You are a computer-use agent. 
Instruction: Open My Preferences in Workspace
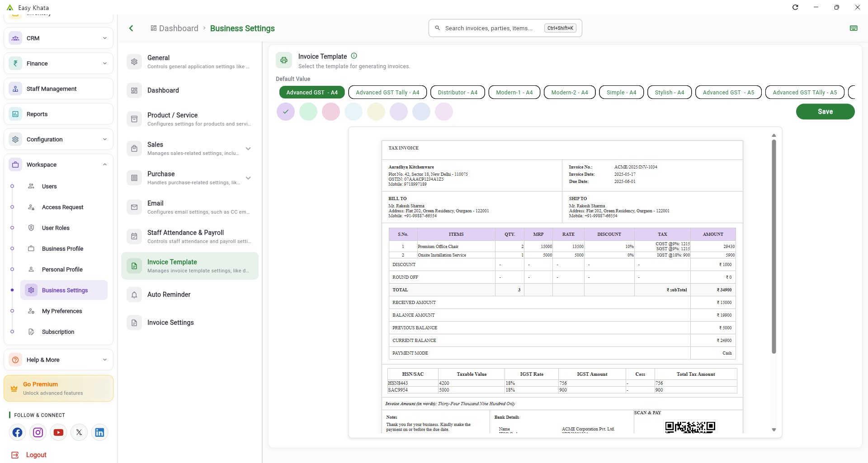click(x=62, y=311)
